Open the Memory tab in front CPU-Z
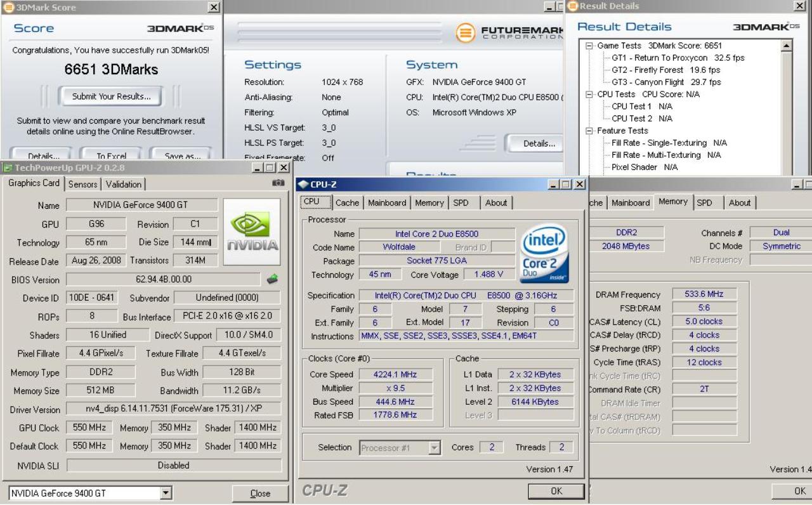The image size is (812, 505). (429, 202)
